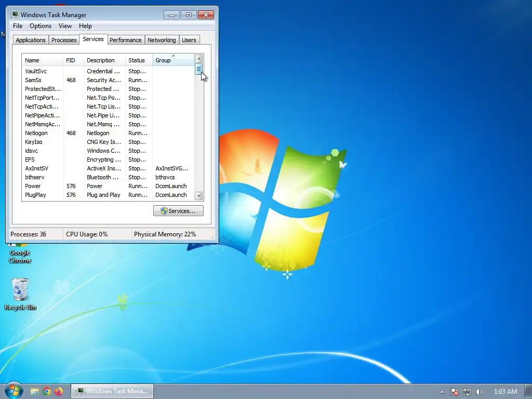This screenshot has height=399, width=532.
Task: Open the Start menu orb
Action: (x=14, y=391)
